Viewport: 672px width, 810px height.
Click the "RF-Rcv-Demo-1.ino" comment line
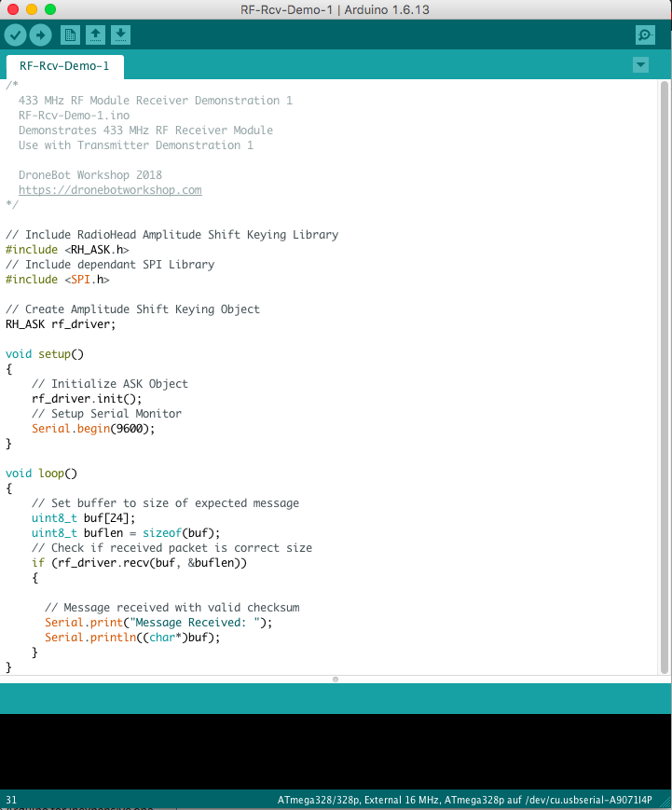(74, 116)
